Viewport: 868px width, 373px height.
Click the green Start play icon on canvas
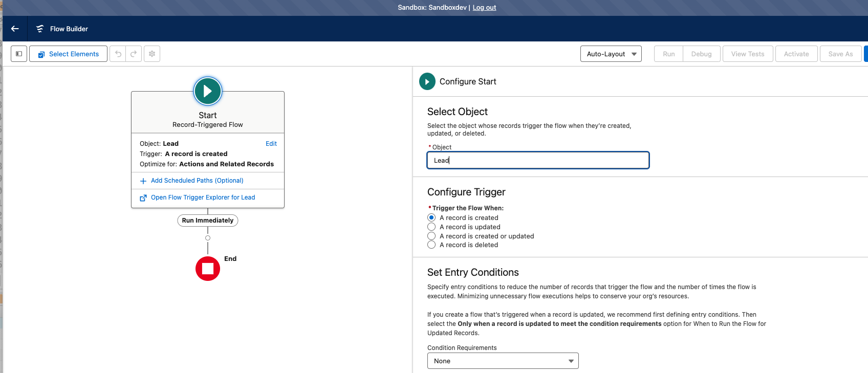208,91
